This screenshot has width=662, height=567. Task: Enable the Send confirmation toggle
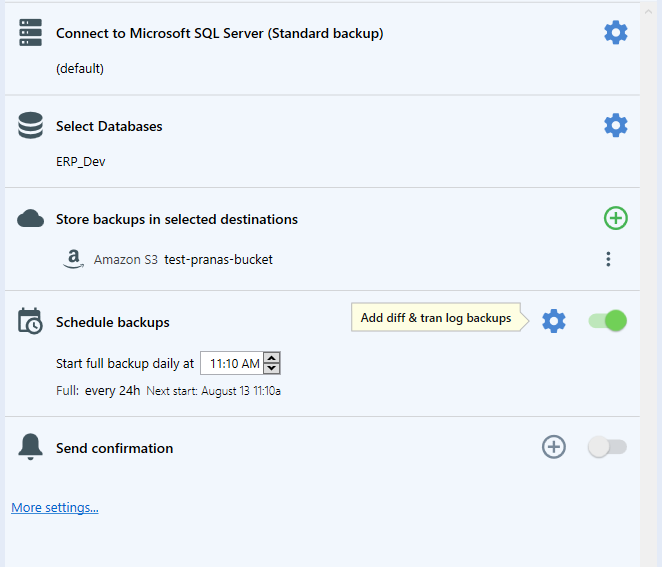pyautogui.click(x=608, y=447)
